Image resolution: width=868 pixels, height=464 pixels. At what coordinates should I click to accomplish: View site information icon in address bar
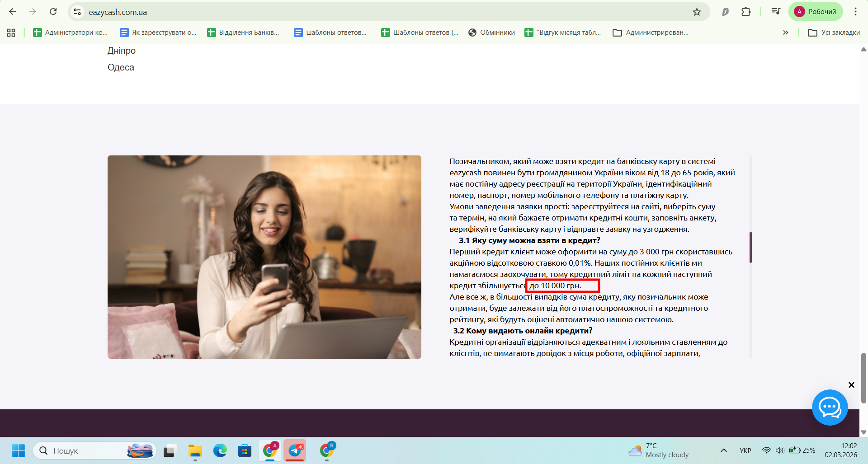pyautogui.click(x=78, y=12)
